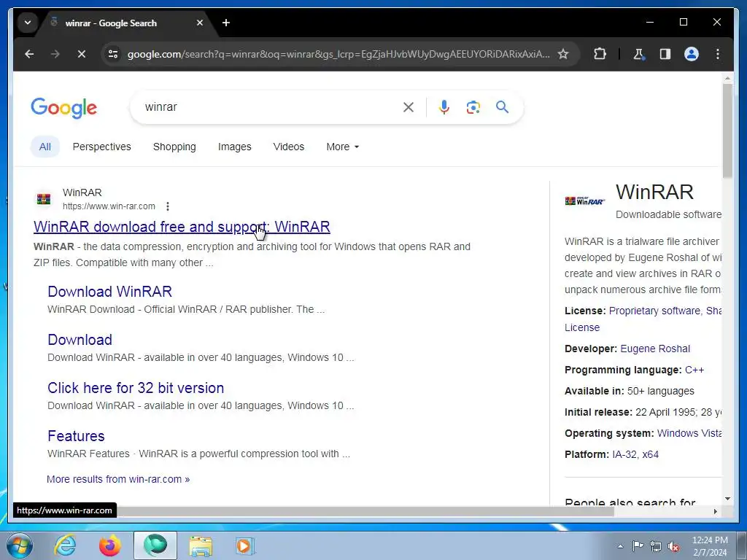Click the horizontal scrollbar right arrow
747x560 pixels.
[715, 511]
